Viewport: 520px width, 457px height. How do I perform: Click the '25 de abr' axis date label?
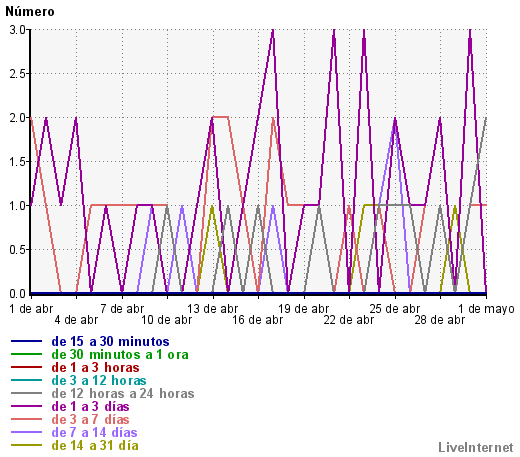pyautogui.click(x=394, y=309)
